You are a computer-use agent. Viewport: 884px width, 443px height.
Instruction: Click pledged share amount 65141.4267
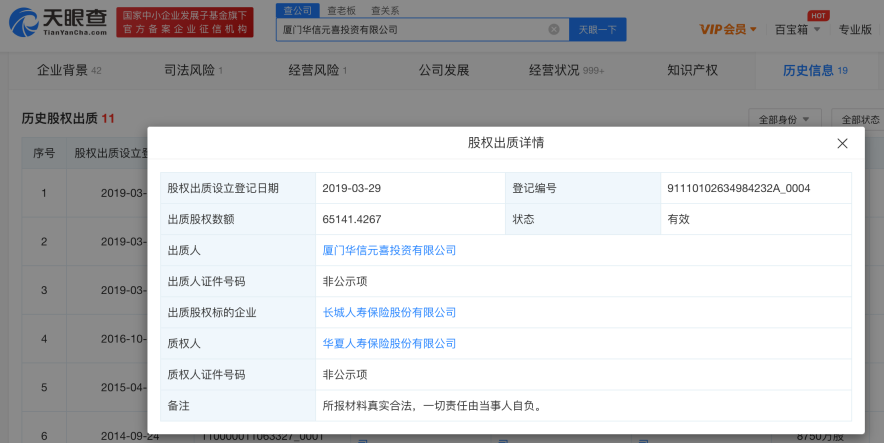pyautogui.click(x=351, y=219)
